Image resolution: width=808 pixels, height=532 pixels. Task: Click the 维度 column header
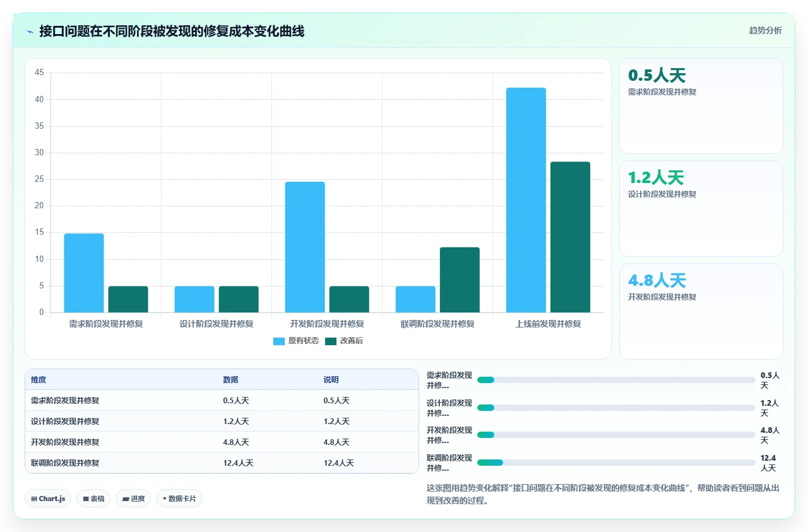click(x=39, y=380)
